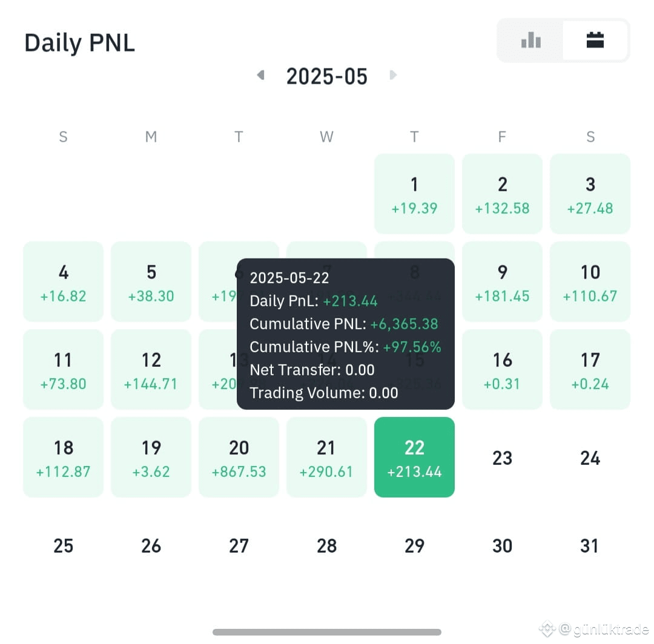Image resolution: width=654 pixels, height=644 pixels.
Task: Select day 10 with +110.67
Action: tap(590, 281)
